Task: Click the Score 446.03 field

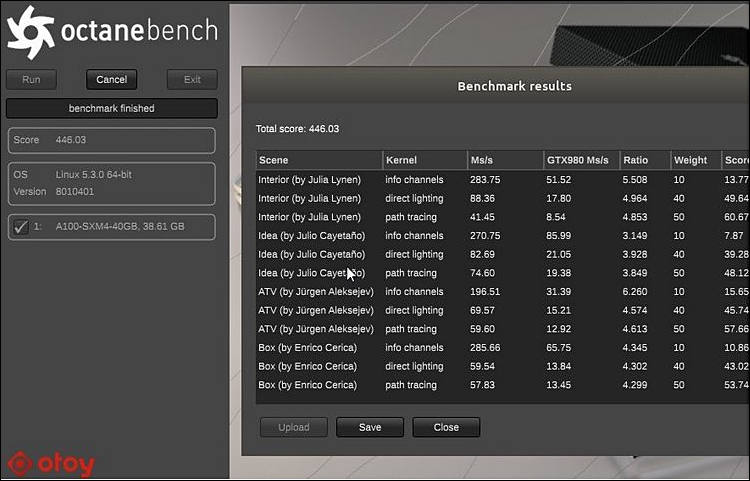Action: (111, 140)
